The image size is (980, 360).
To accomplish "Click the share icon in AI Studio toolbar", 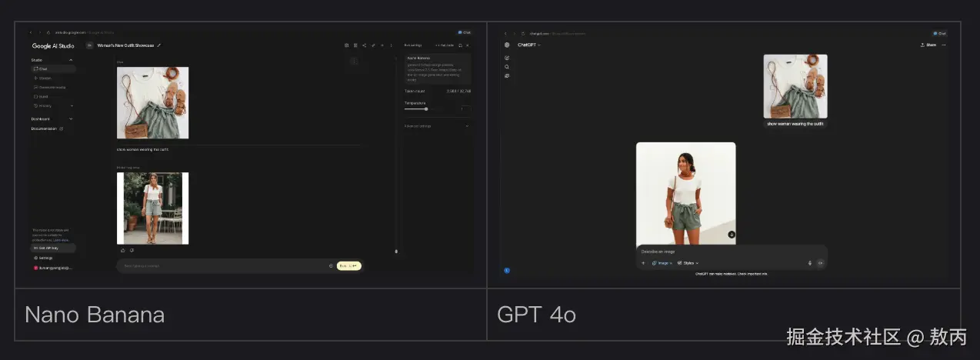I will [x=364, y=45].
